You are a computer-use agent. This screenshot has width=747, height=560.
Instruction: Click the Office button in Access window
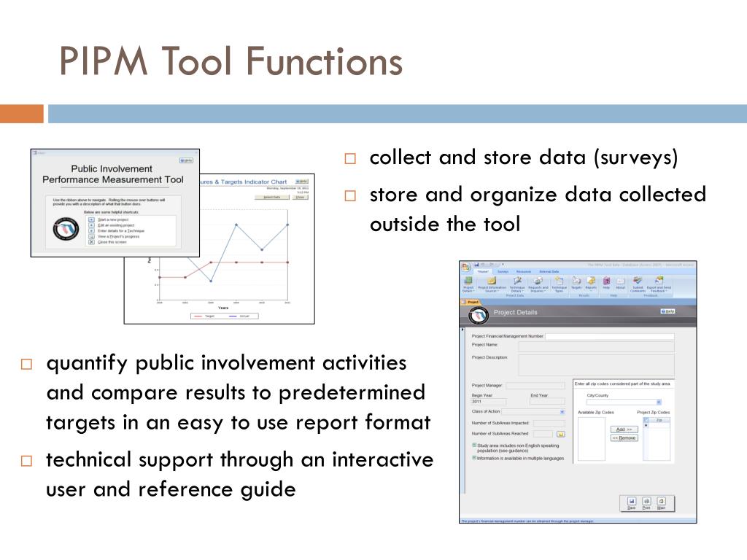[465, 267]
